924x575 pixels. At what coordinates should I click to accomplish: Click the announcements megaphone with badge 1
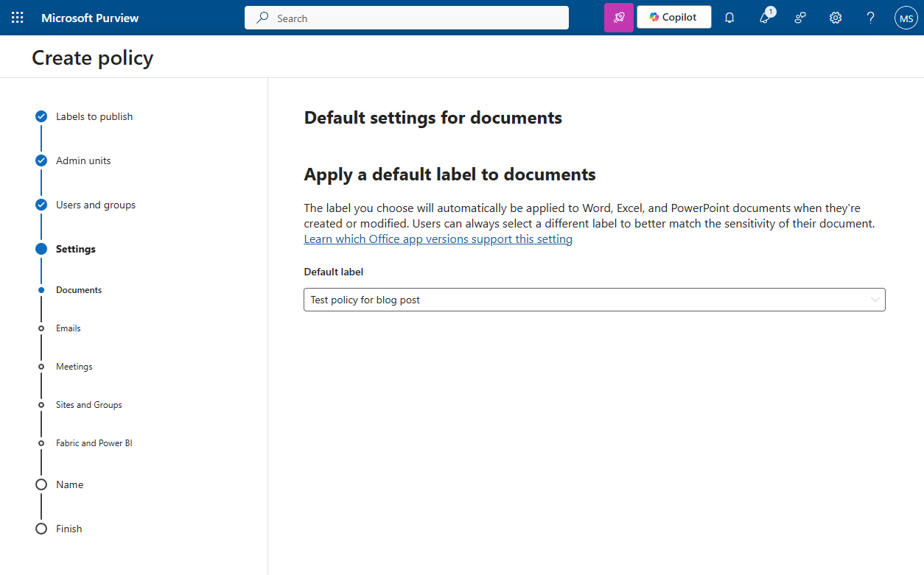coord(764,17)
